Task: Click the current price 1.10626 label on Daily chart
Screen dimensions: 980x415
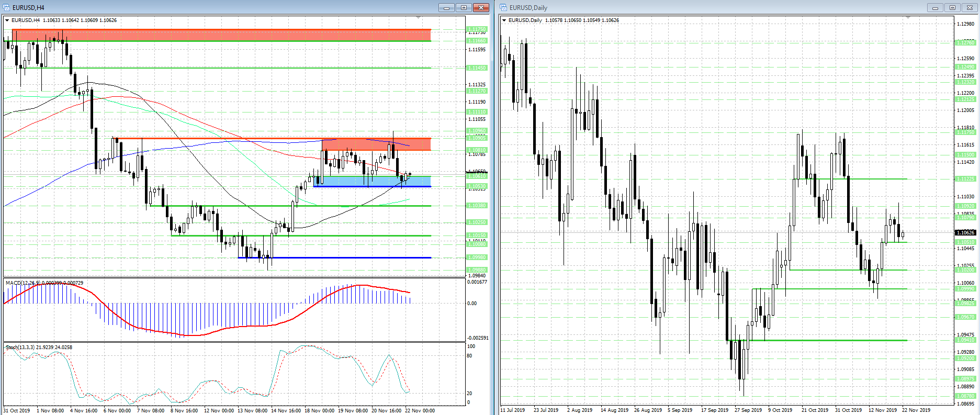Action: coord(965,232)
